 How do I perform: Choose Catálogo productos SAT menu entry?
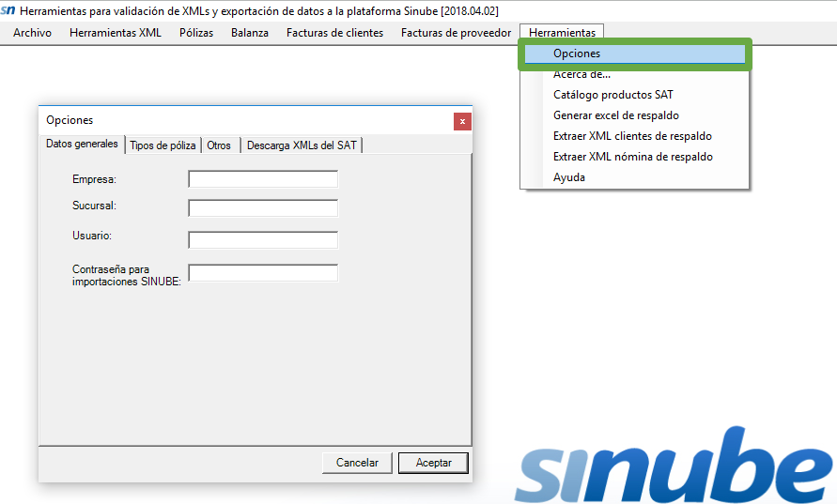(x=612, y=95)
